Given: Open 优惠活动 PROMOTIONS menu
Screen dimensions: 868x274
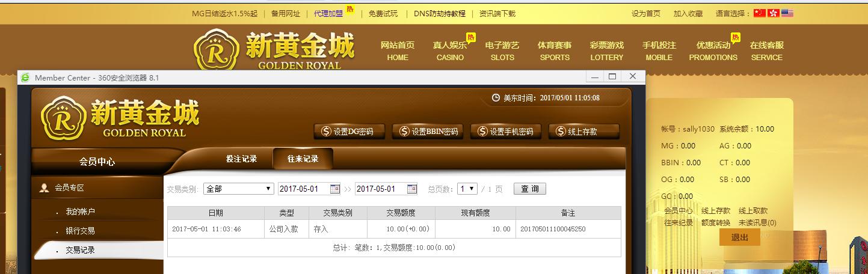Looking at the screenshot, I should 713,51.
